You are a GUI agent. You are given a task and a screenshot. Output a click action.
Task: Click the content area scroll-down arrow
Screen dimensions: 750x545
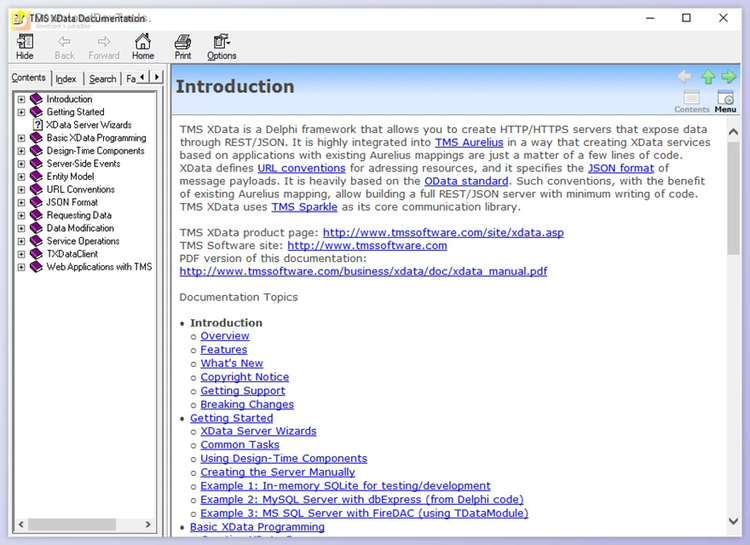[733, 521]
